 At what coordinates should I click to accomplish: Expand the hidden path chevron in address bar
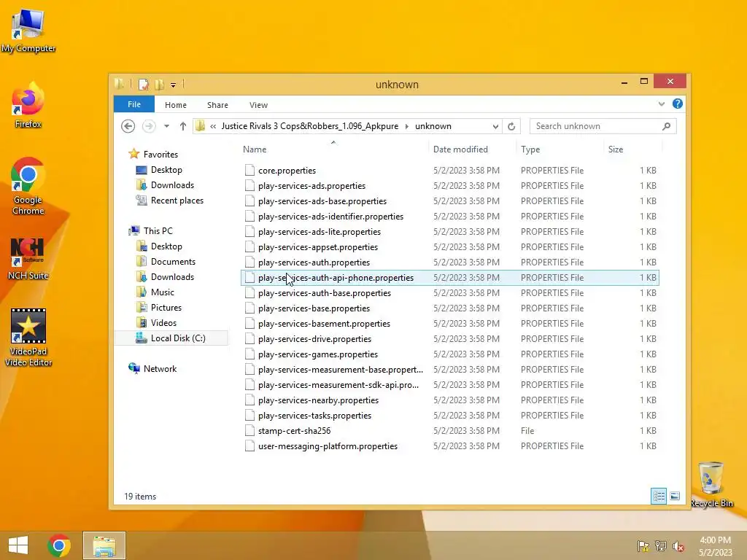click(x=213, y=126)
